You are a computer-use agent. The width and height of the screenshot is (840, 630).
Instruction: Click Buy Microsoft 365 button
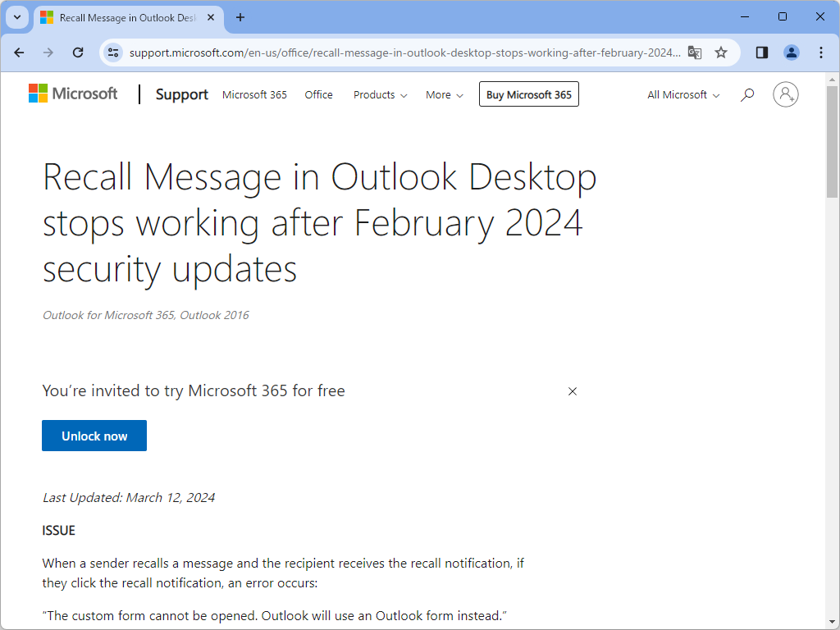click(529, 94)
